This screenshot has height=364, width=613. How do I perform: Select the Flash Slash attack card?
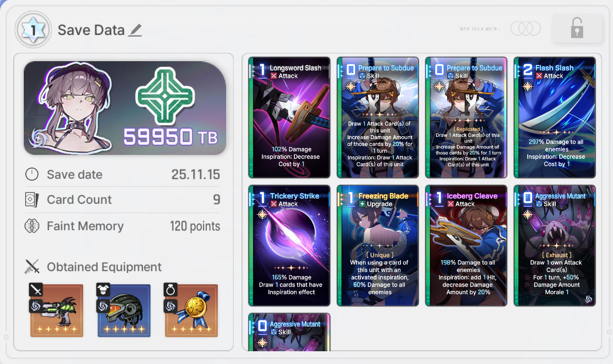[554, 118]
